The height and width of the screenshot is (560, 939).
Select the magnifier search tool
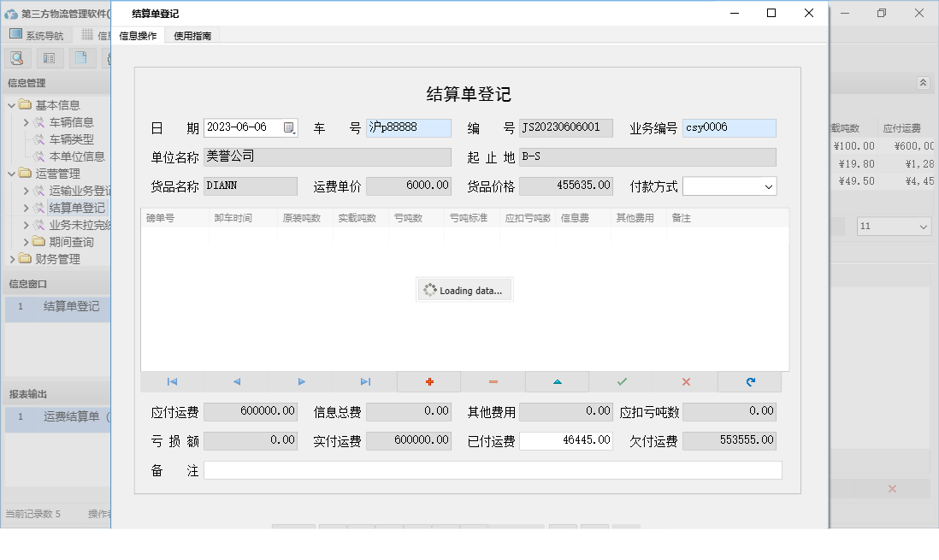[x=17, y=57]
